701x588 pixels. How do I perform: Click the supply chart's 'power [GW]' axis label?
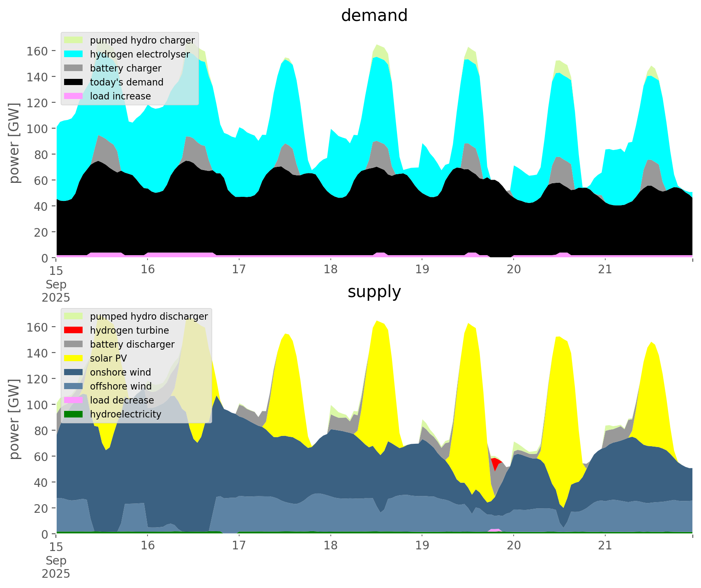pyautogui.click(x=14, y=419)
